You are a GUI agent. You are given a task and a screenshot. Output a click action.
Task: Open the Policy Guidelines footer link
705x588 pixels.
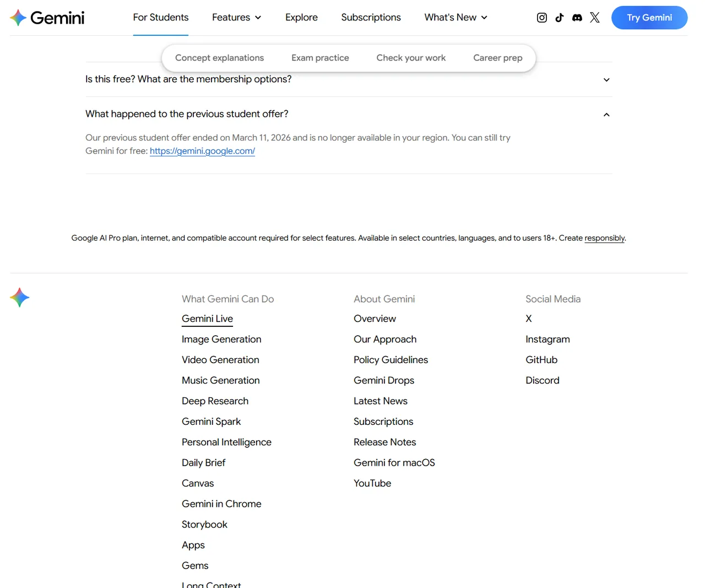tap(391, 360)
